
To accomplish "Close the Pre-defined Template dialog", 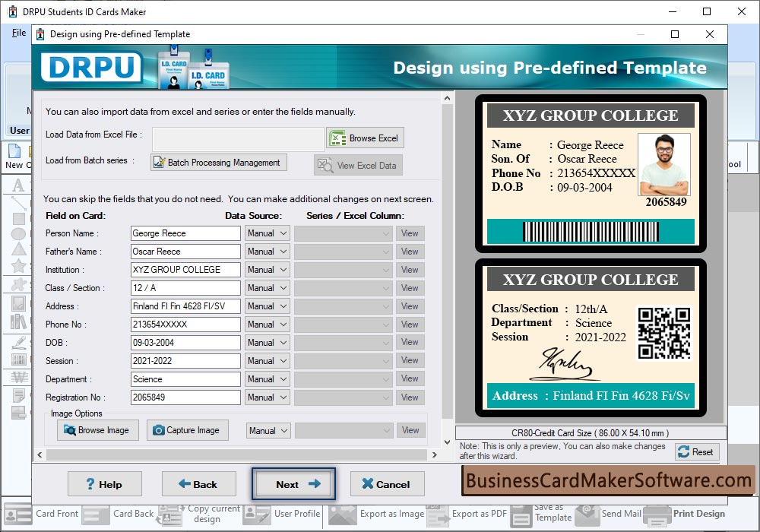I will [710, 34].
